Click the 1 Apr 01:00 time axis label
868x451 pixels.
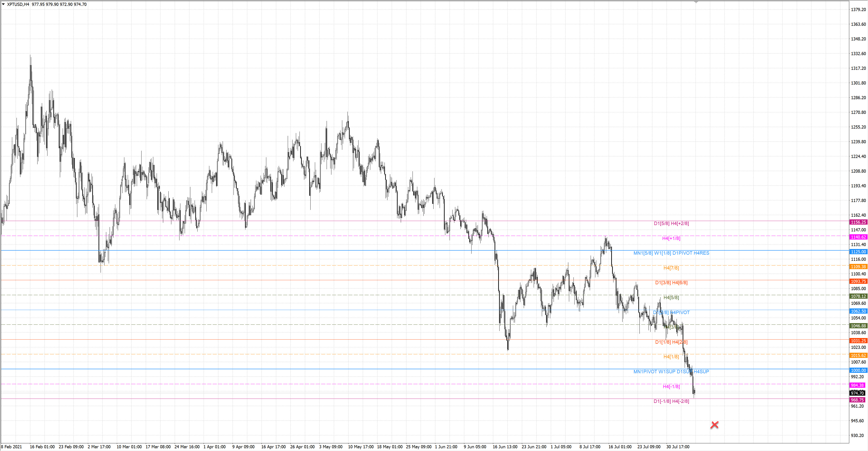coord(214,447)
